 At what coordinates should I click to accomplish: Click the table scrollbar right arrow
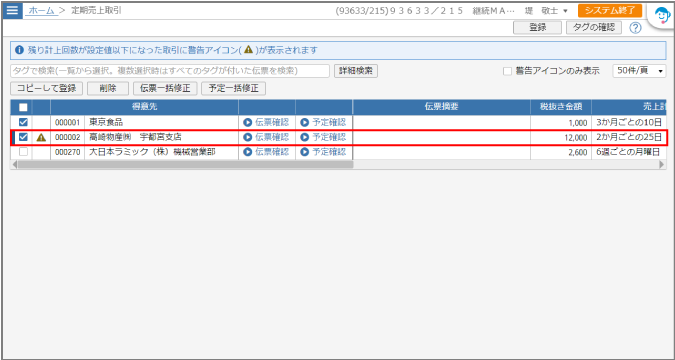[662, 164]
